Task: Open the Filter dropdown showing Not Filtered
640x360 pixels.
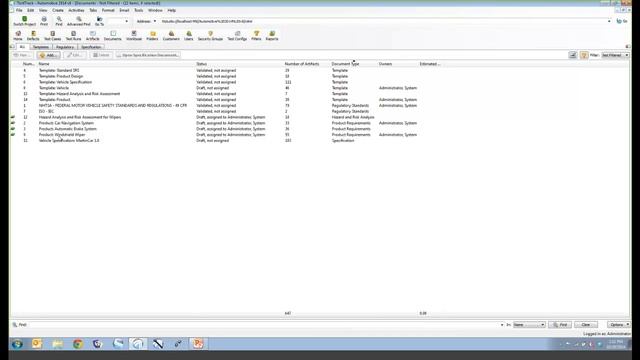Action: pos(615,55)
